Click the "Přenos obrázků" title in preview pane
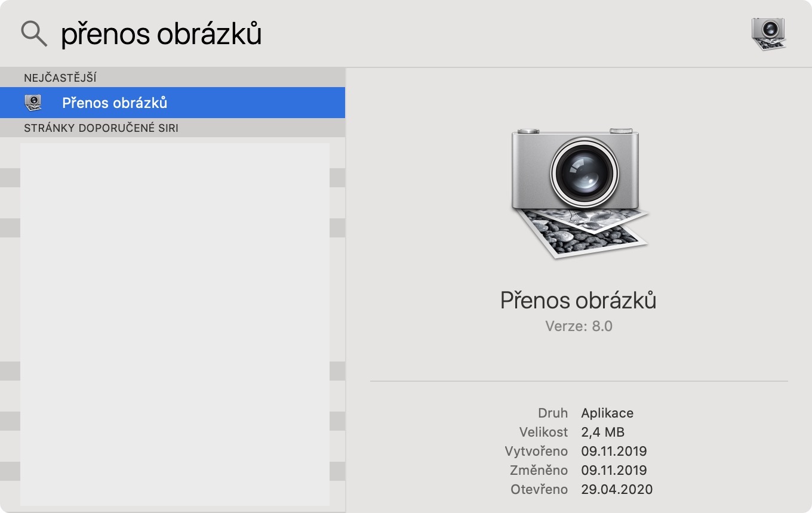Screen dimensions: 812x513 pyautogui.click(x=578, y=300)
